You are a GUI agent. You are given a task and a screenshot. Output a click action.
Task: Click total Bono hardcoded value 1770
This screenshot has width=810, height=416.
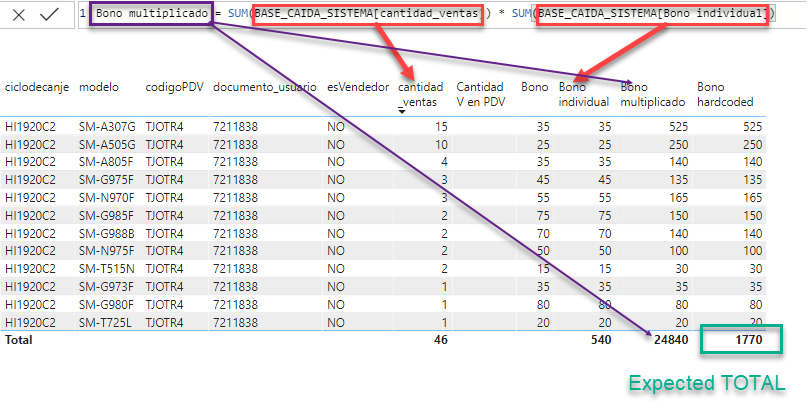(749, 340)
